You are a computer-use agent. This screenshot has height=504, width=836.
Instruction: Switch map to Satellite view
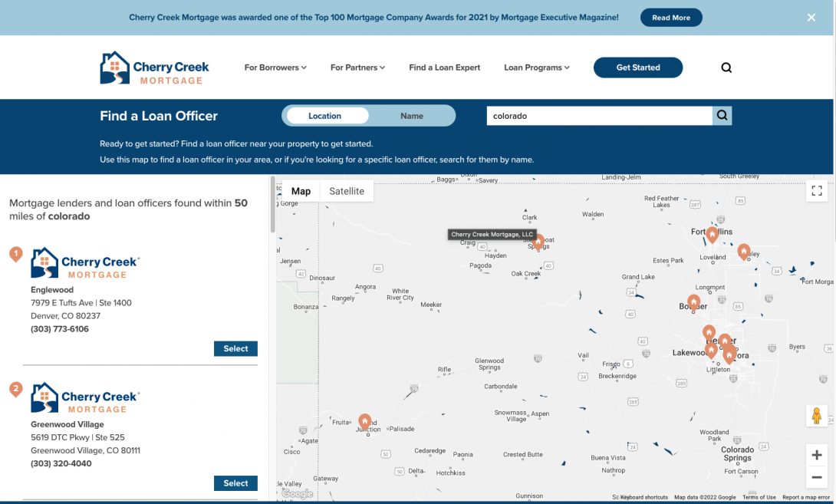click(347, 191)
